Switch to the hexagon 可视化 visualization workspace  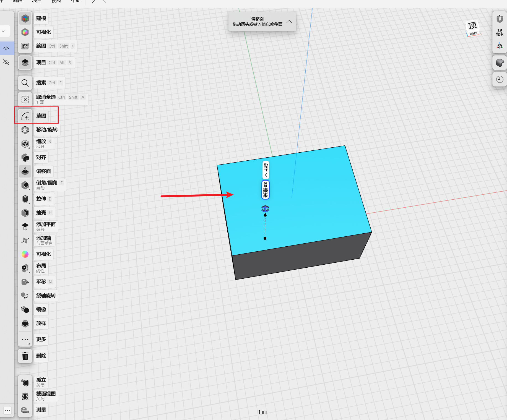pyautogui.click(x=25, y=32)
